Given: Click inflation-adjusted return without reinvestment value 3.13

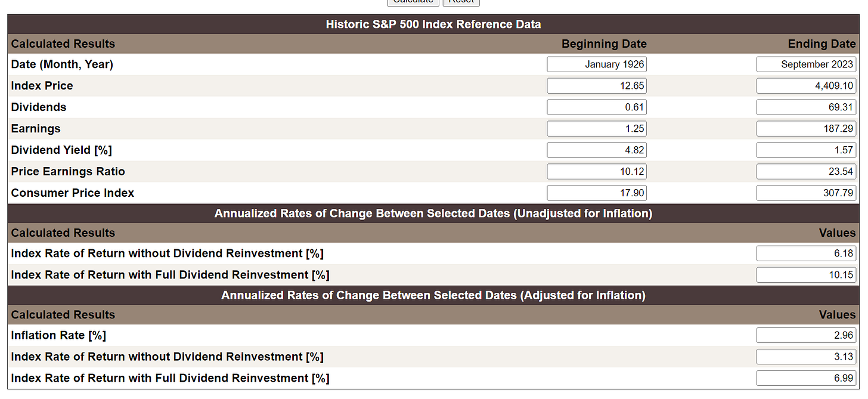Looking at the screenshot, I should 807,357.
